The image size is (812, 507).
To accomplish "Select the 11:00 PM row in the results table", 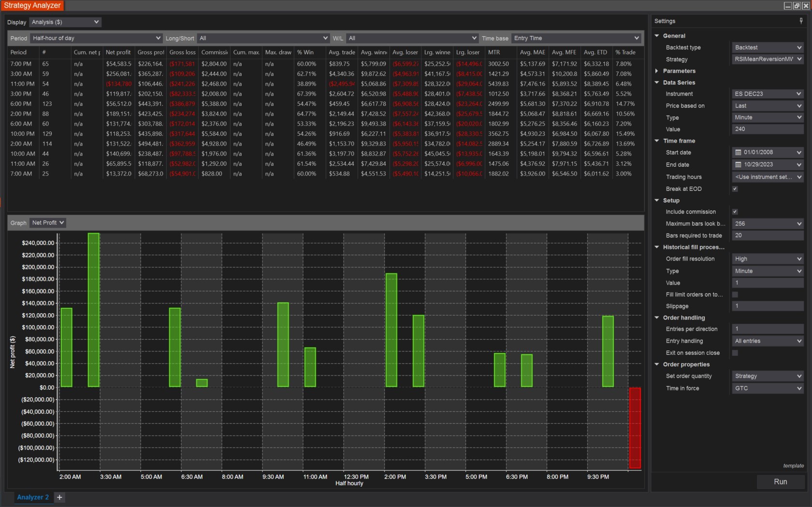I will tap(326, 84).
